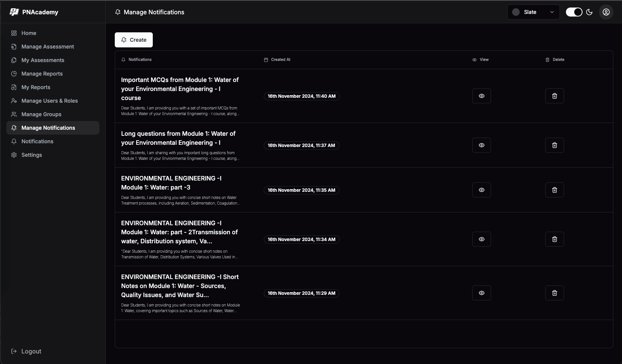
Task: View the Important MCQs notification
Action: [481, 96]
